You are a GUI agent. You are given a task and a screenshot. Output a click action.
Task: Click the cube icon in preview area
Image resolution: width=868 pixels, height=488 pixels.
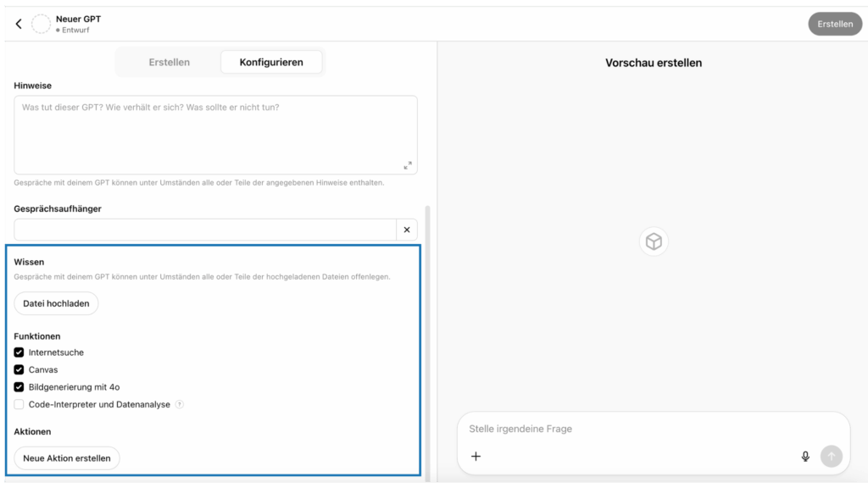tap(654, 241)
